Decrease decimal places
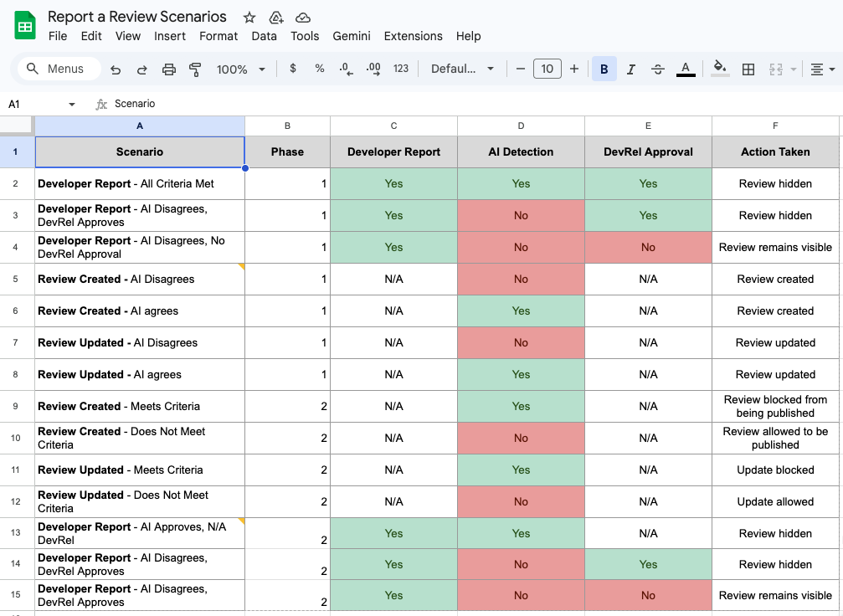The image size is (843, 616). click(x=347, y=69)
